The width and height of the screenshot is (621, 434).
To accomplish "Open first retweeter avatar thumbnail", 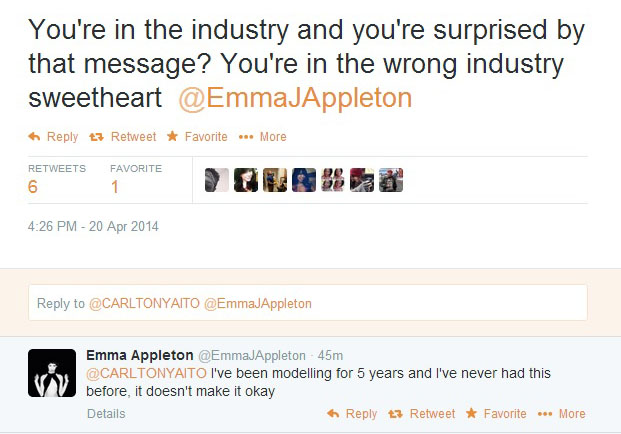I will click(217, 180).
